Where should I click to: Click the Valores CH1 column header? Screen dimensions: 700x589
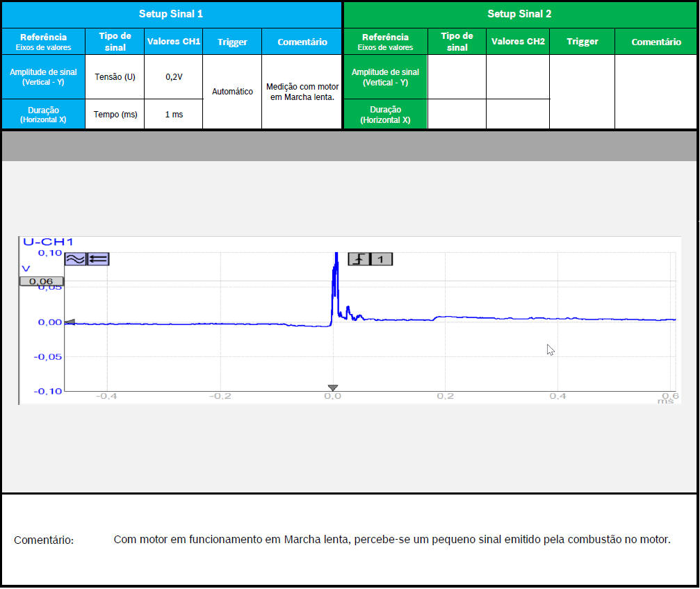(x=173, y=42)
